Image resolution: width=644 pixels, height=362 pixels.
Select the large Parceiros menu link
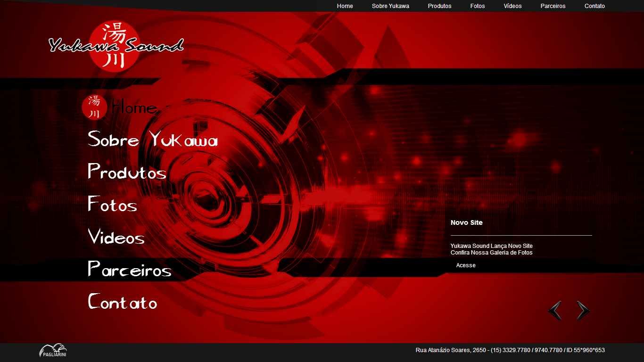click(130, 269)
